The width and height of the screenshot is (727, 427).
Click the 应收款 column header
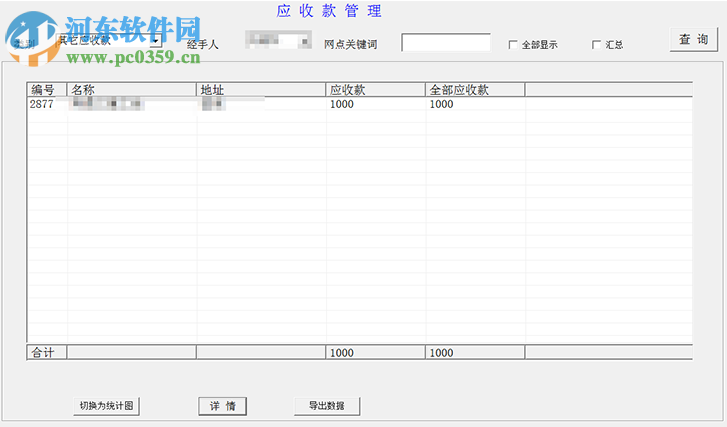point(376,90)
